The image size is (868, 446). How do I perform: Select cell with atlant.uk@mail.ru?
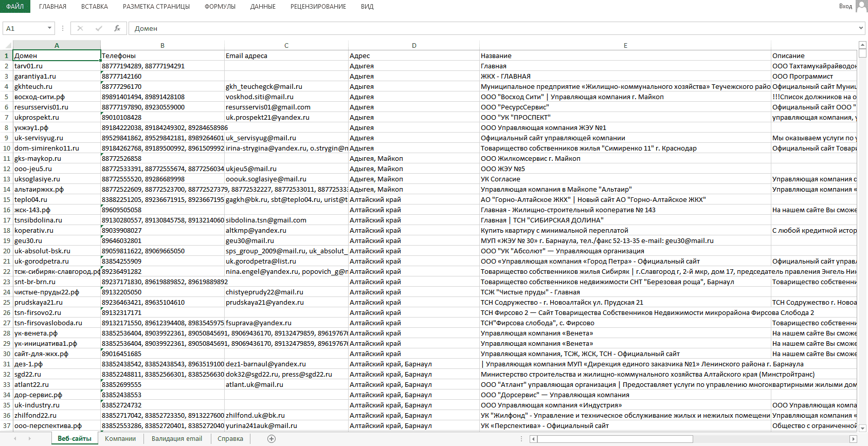pos(286,384)
